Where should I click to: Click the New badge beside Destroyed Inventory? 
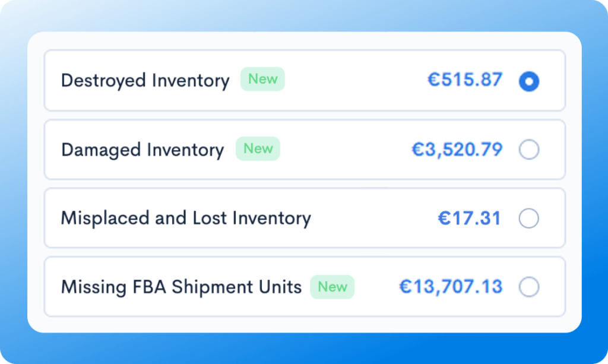coord(262,79)
